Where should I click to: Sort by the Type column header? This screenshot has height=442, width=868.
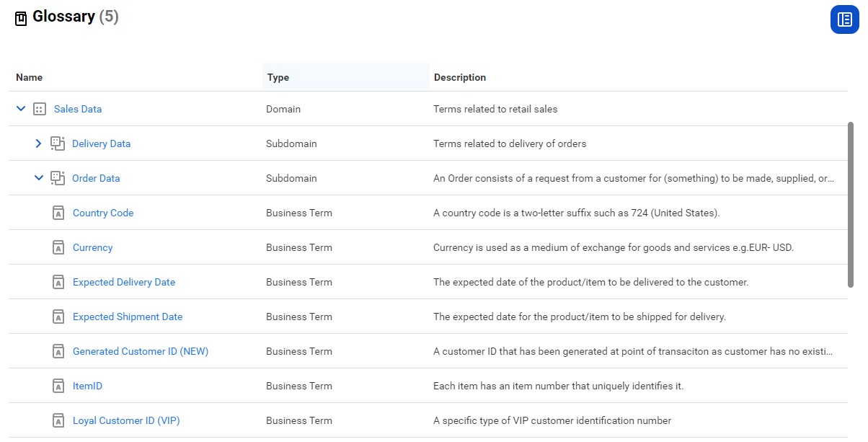click(278, 77)
